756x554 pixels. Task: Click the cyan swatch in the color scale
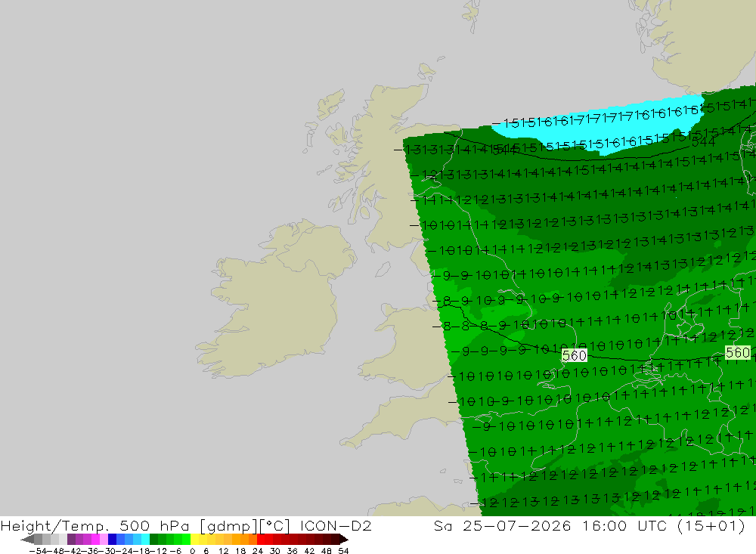tap(145, 540)
